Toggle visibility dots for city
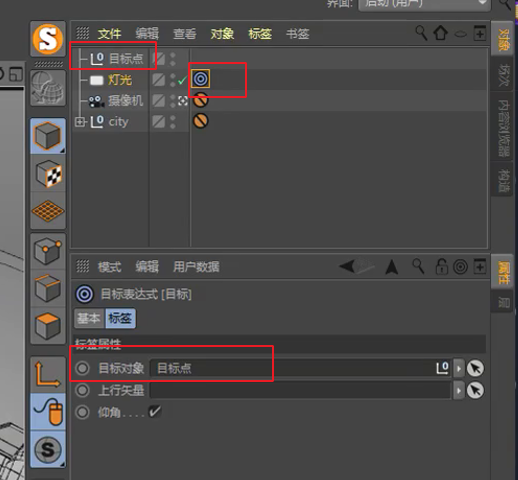Viewport: 518px width, 480px height. (173, 122)
